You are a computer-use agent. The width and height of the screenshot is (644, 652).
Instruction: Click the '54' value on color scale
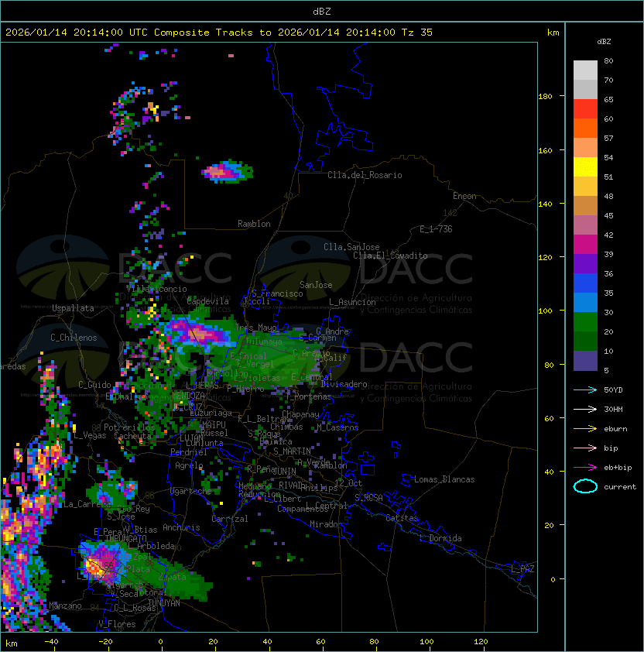coord(608,158)
